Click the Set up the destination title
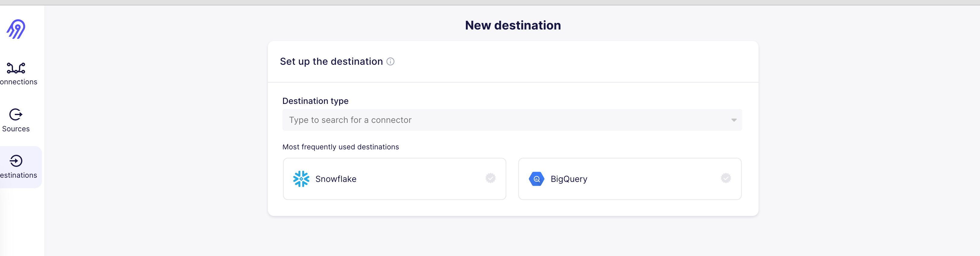The image size is (980, 256). tap(331, 61)
